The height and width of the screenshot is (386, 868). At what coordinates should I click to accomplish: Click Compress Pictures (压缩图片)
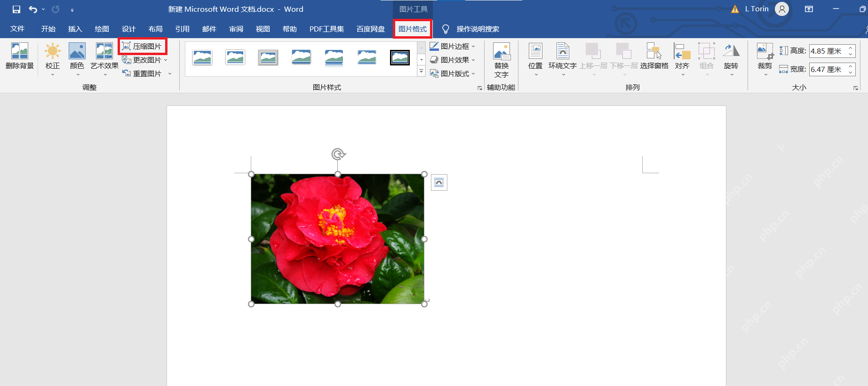[x=142, y=46]
